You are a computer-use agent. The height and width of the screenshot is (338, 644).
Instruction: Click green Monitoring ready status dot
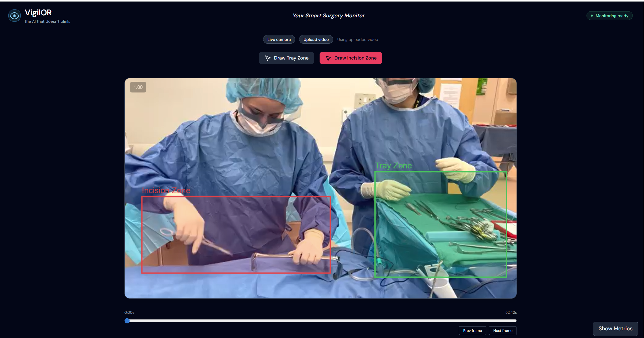point(592,16)
